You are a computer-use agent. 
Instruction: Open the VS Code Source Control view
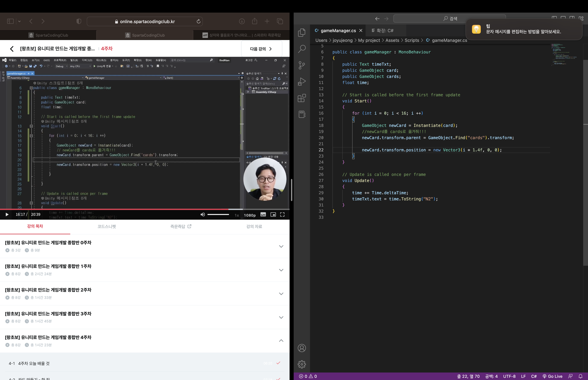[x=302, y=65]
